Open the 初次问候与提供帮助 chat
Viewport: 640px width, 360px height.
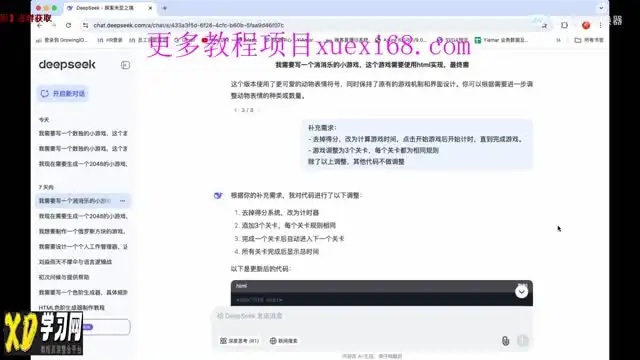(64, 277)
